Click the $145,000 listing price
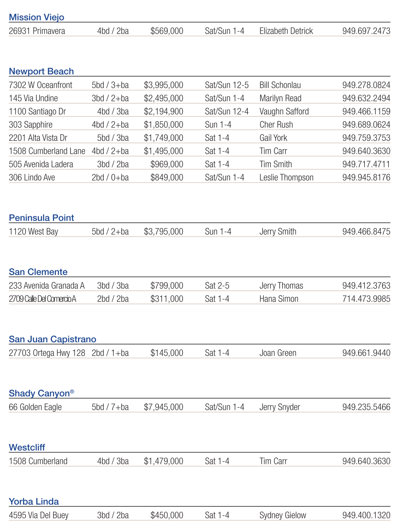 (167, 353)
